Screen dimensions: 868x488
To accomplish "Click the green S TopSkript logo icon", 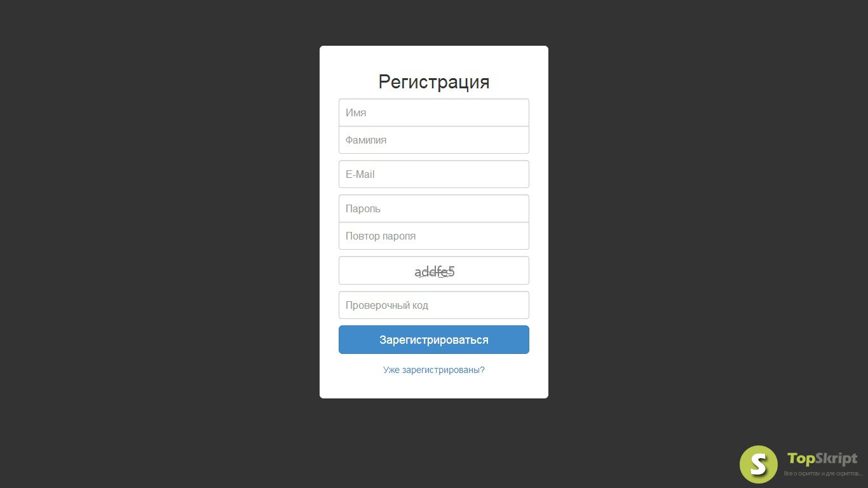I will click(x=759, y=464).
